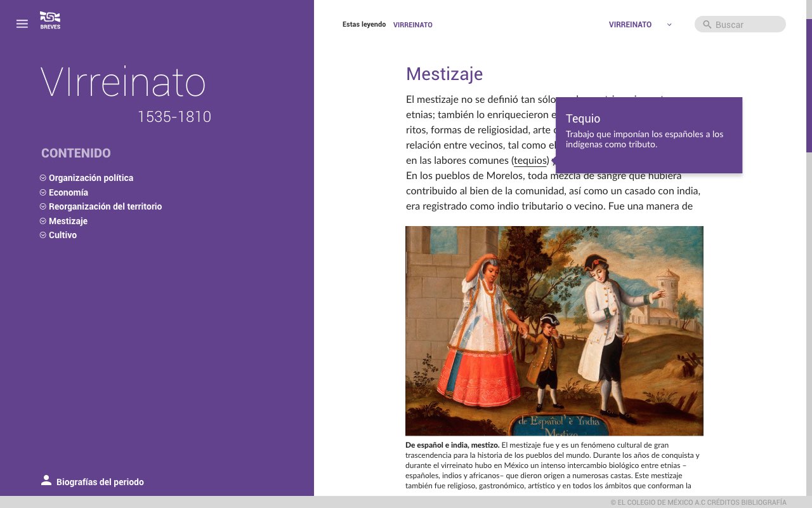This screenshot has width=812, height=508.
Task: Click the chevron icon beside Reorganización del territorio
Action: tap(43, 206)
